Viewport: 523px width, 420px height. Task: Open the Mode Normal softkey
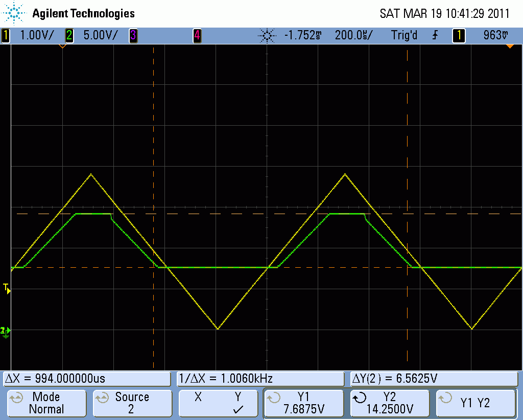(x=46, y=403)
